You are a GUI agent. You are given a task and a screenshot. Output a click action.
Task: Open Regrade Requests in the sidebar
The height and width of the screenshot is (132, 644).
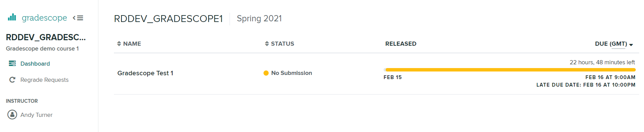pyautogui.click(x=44, y=80)
